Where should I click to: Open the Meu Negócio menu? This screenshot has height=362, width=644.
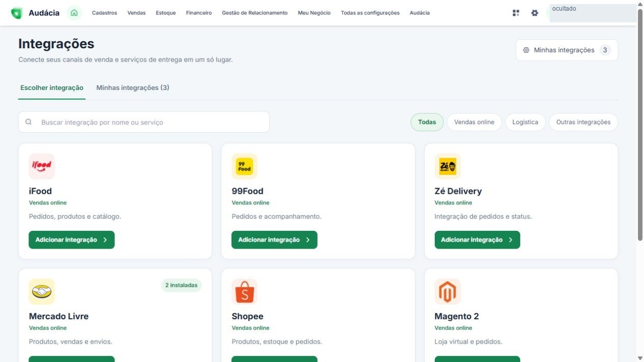(314, 13)
